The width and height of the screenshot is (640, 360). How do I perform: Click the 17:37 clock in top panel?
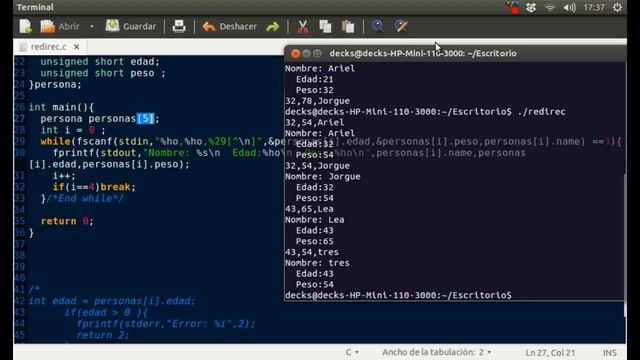coord(594,7)
